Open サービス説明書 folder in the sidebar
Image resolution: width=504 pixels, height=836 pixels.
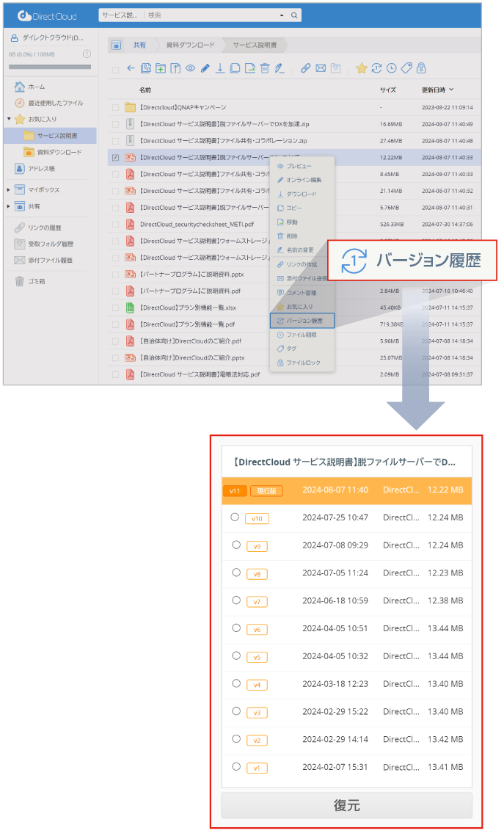[50, 136]
